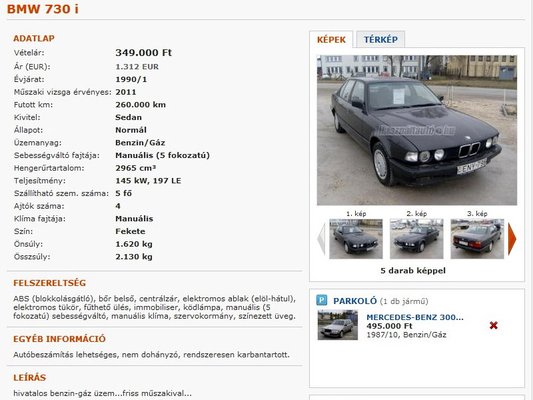This screenshot has width=533, height=400.
Task: Open the Mercedes-Benz 300 listing link
Action: (x=415, y=317)
